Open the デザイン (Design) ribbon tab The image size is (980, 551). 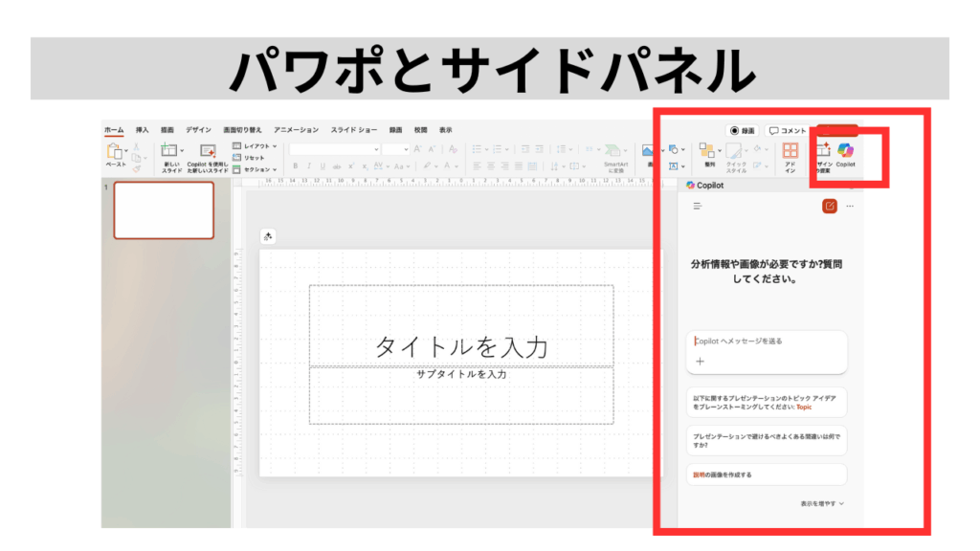[198, 130]
